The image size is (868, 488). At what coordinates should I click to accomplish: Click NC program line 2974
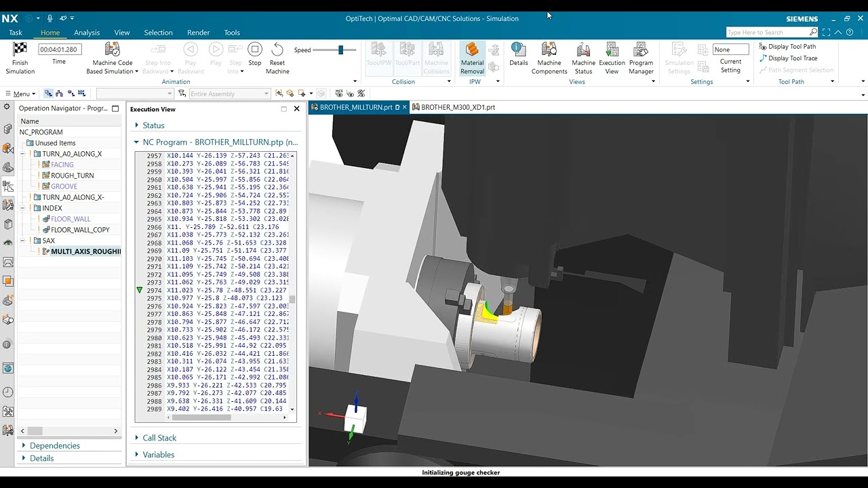[x=217, y=290]
